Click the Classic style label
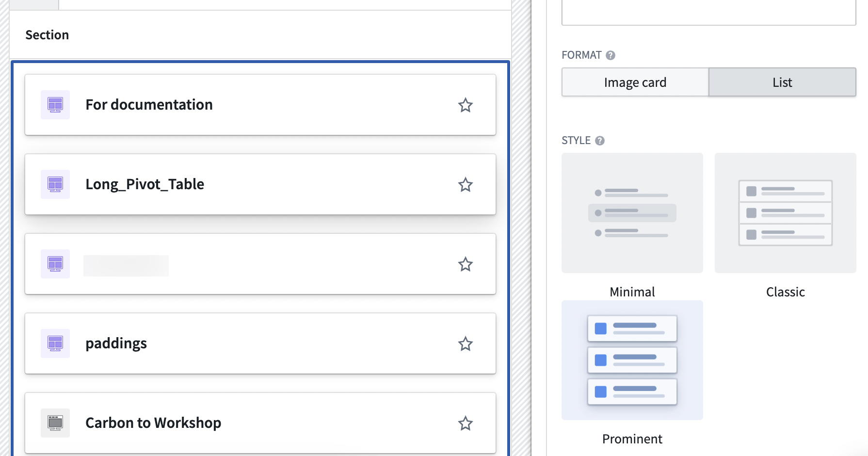Viewport: 868px width, 456px height. [786, 292]
